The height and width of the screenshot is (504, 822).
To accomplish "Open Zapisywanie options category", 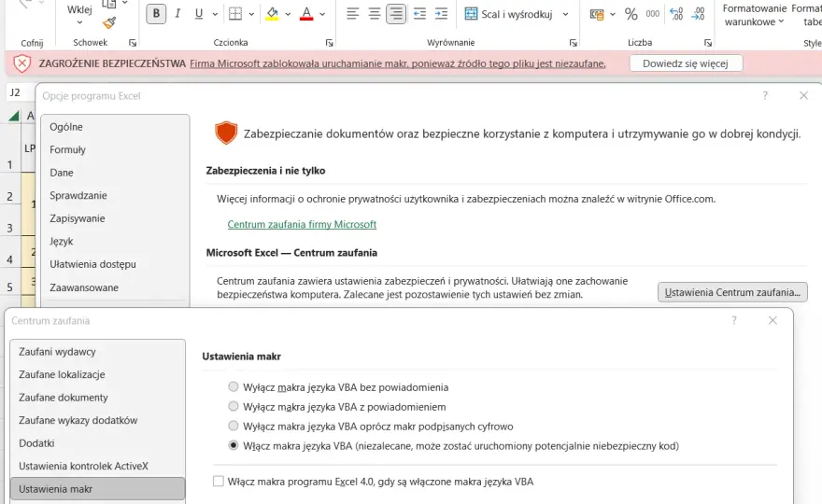I will tap(115, 218).
